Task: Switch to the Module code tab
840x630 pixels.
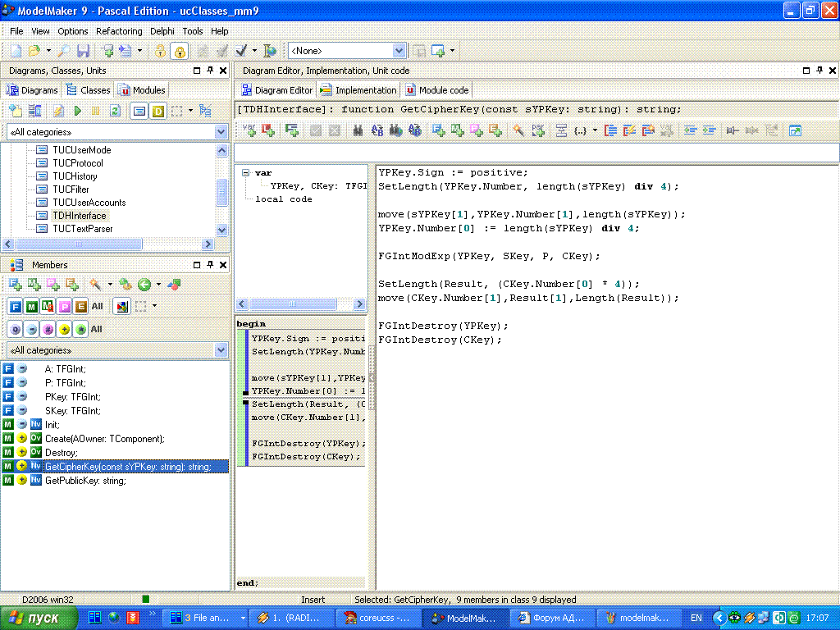Action: 438,90
